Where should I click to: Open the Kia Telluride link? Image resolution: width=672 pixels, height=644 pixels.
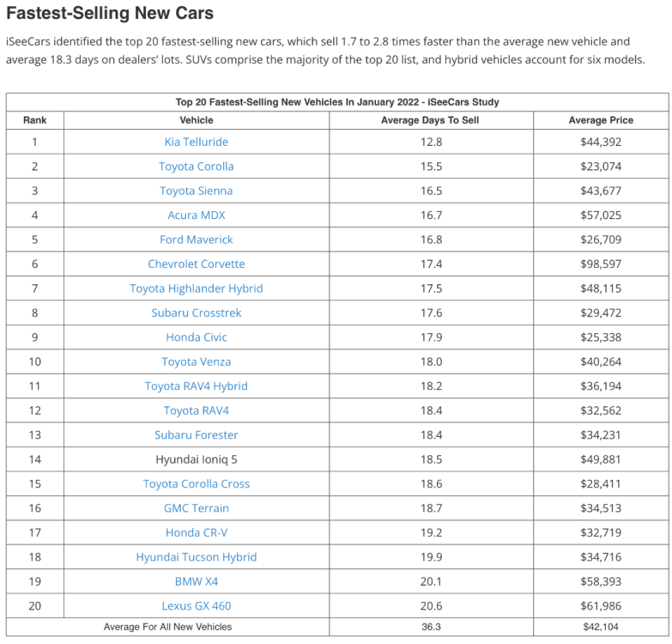coord(196,142)
